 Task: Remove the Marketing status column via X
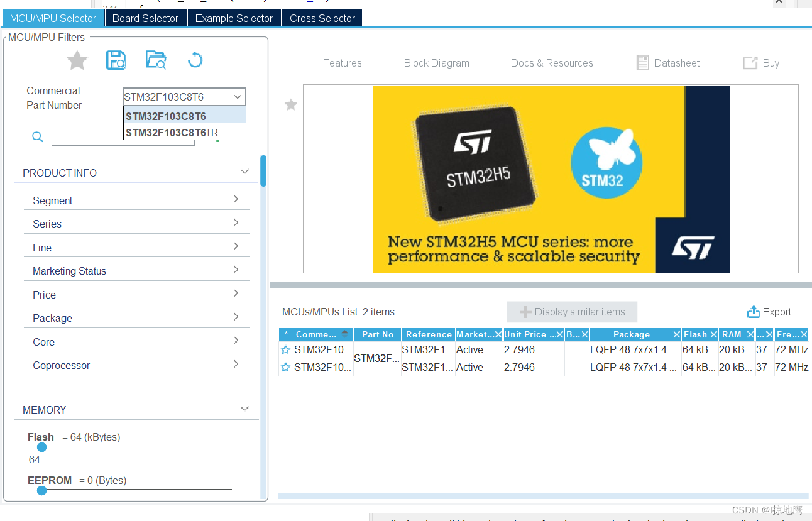(x=498, y=335)
